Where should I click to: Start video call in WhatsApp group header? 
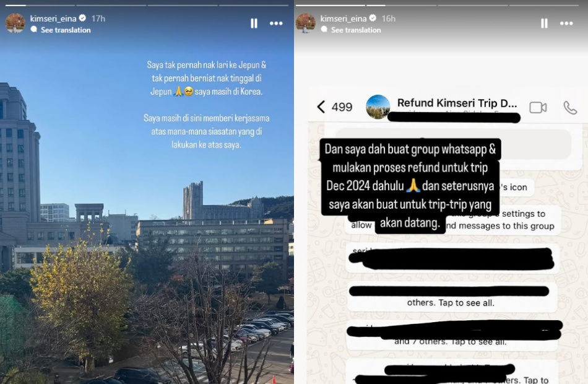pyautogui.click(x=538, y=108)
